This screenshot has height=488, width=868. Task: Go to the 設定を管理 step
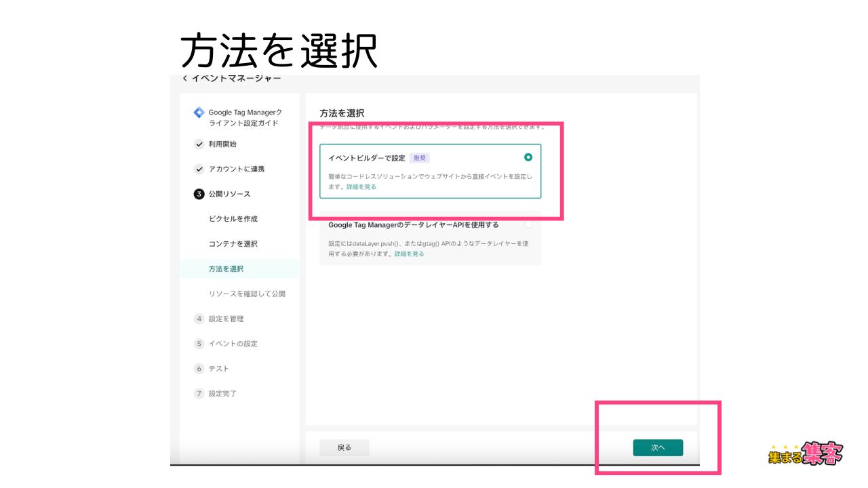(x=226, y=319)
